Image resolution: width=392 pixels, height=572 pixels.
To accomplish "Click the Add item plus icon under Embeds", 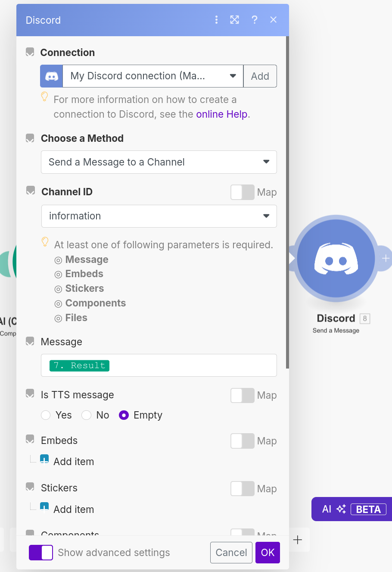I will coord(44,459).
